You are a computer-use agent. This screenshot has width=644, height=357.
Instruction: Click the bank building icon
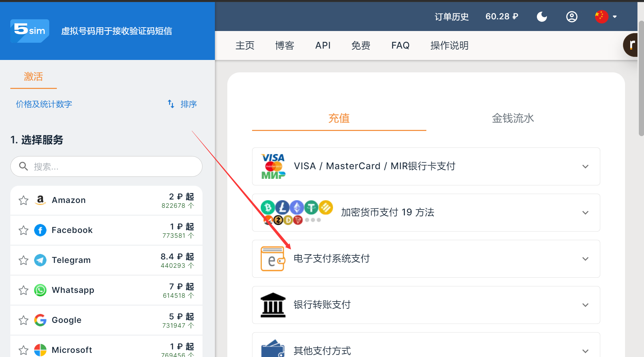coord(273,305)
